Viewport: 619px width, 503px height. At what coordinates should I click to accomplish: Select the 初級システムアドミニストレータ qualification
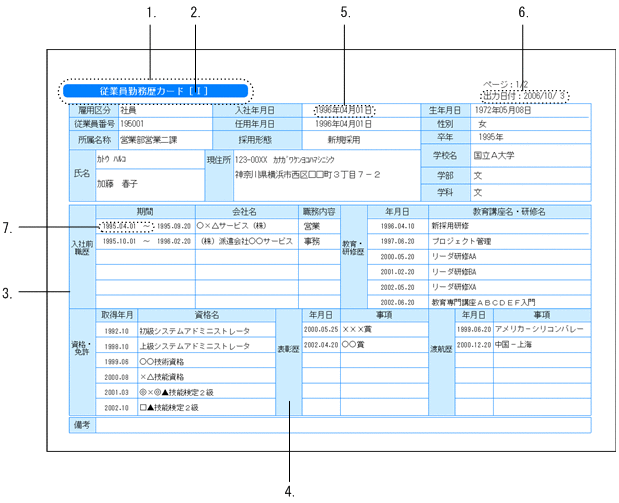click(x=195, y=331)
